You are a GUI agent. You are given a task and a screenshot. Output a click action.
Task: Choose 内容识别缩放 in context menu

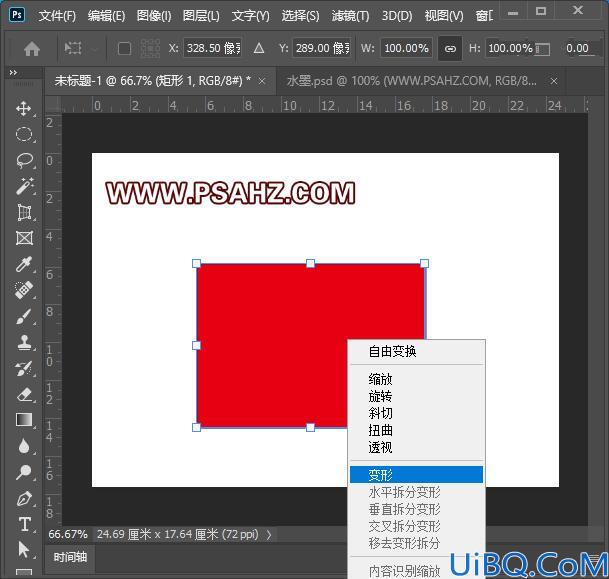point(416,571)
